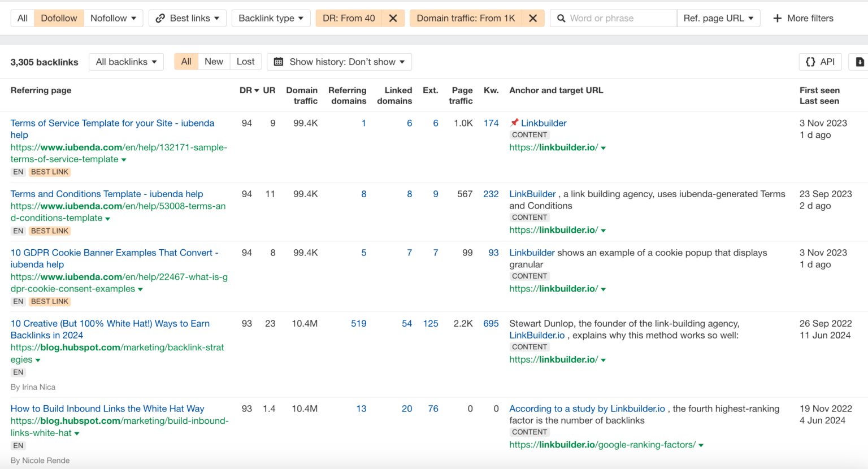
Task: Expand the google-ranking-factors target URL arrow
Action: coord(701,446)
